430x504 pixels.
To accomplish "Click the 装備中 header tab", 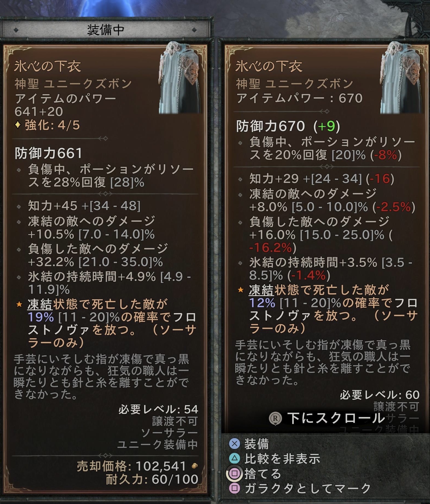I will [106, 30].
